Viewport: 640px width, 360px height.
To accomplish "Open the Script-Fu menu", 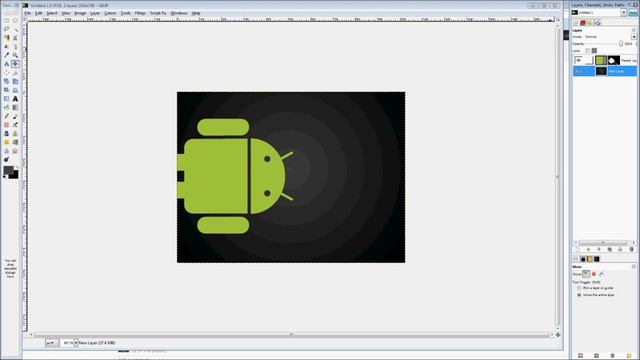I will pos(158,13).
